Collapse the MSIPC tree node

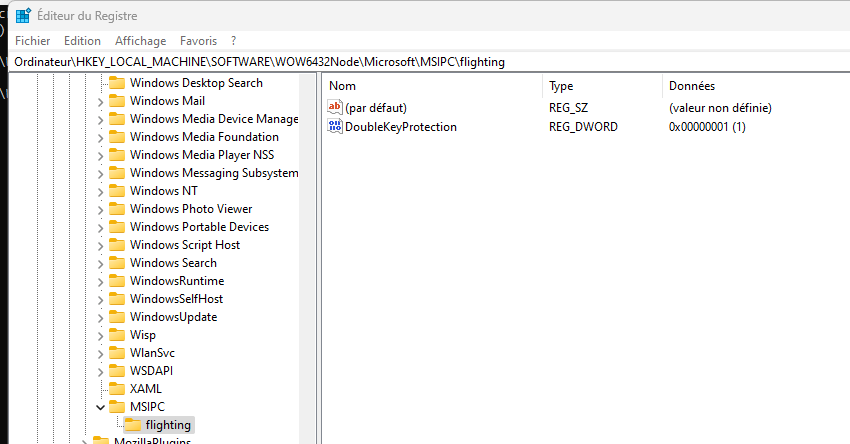pyautogui.click(x=100, y=407)
